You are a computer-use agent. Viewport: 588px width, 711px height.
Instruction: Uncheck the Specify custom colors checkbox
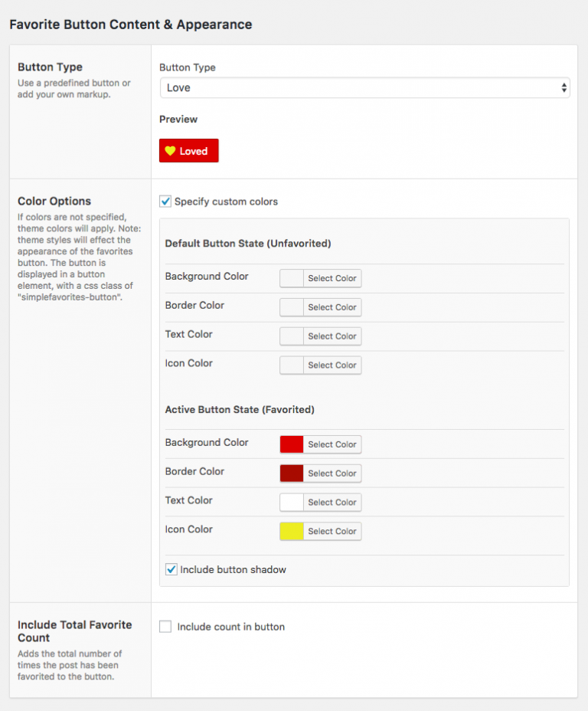point(165,202)
